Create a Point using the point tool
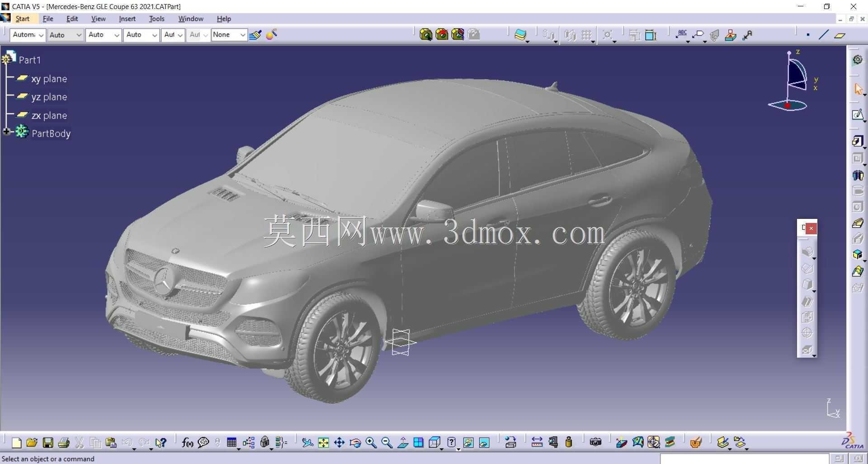Viewport: 868px width, 464px height. click(x=808, y=35)
